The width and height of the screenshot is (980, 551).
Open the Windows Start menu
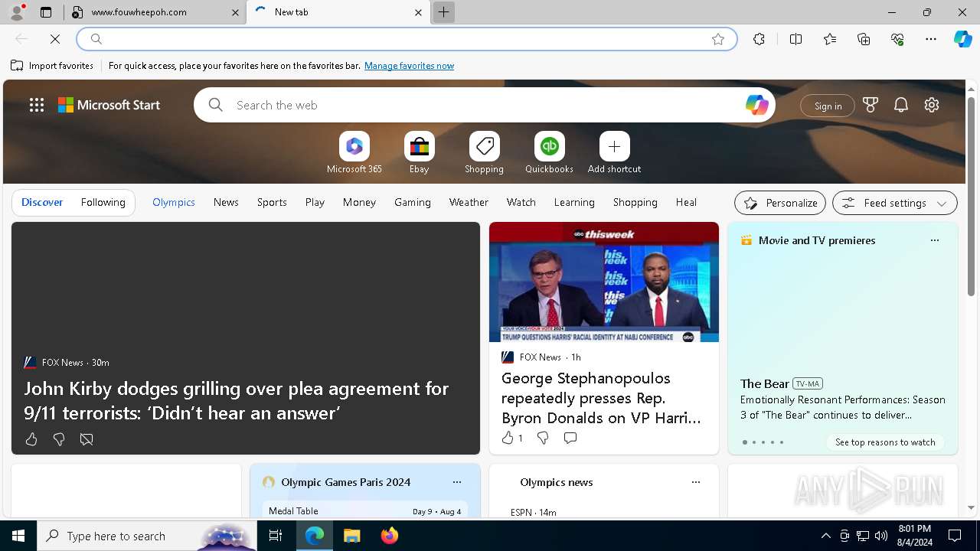(18, 536)
